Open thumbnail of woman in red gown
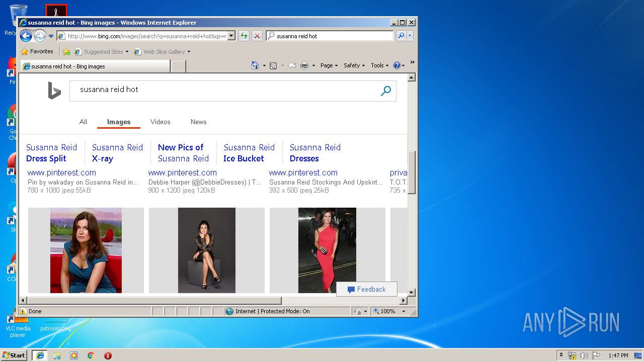Screen dimensions: 644x362 tap(328, 250)
